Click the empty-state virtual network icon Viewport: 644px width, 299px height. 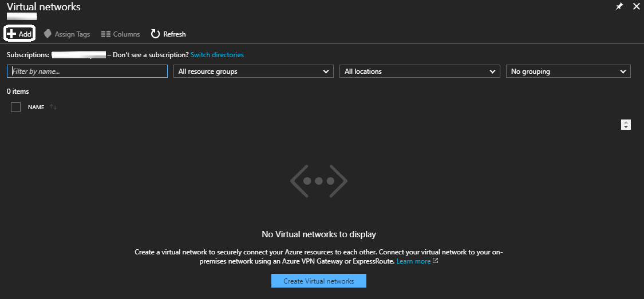(x=318, y=181)
